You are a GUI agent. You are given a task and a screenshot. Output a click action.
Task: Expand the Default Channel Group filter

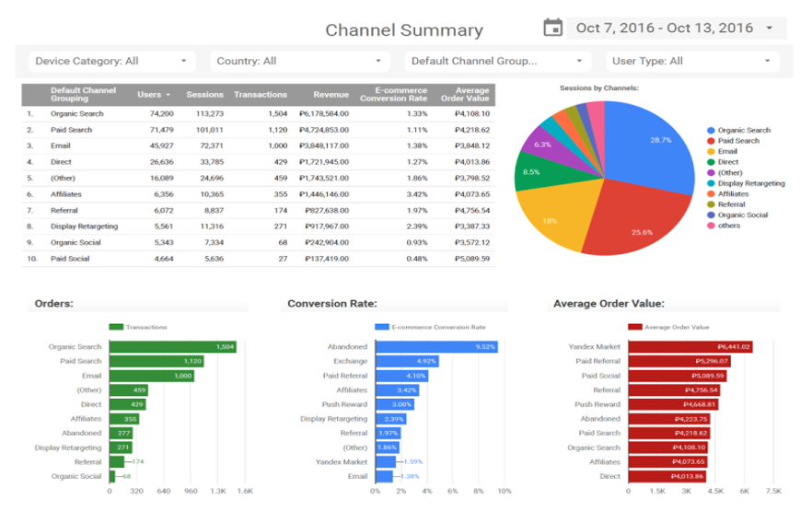click(x=497, y=61)
